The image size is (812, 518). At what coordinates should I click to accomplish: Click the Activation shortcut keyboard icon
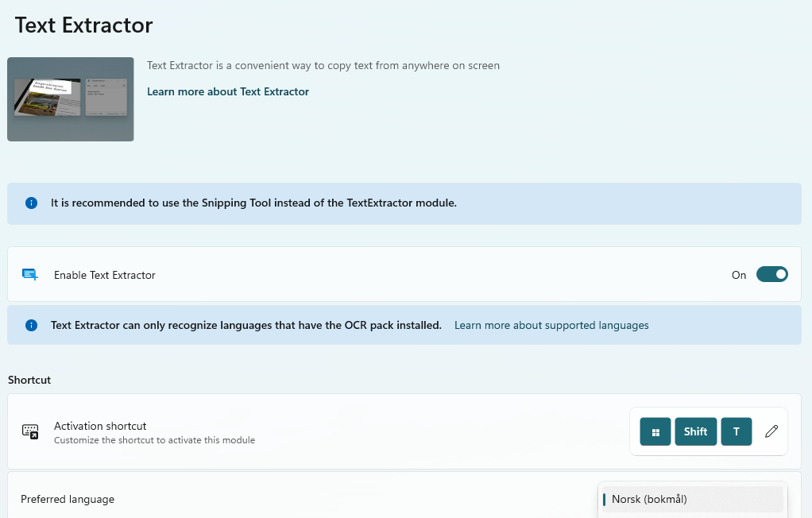[30, 431]
